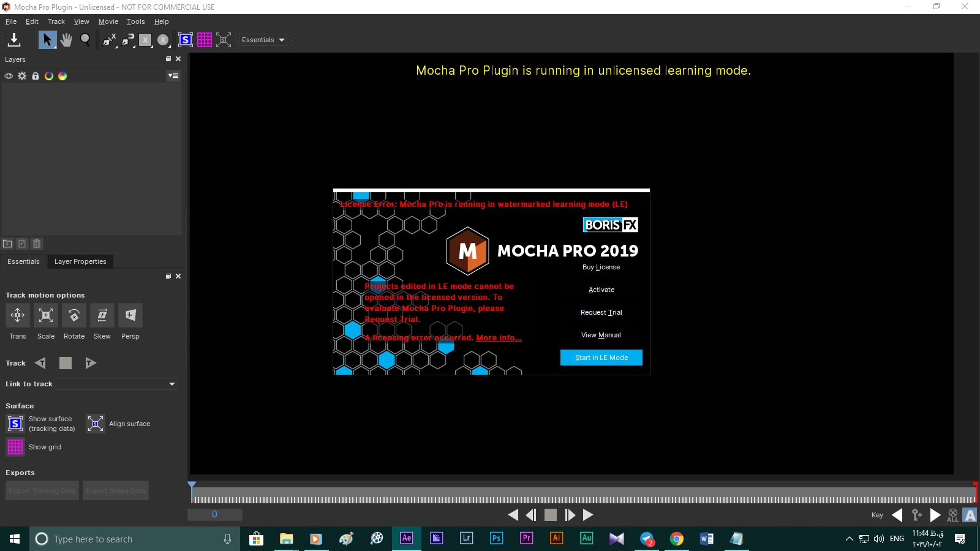
Task: Open the Movie menu
Action: pyautogui.click(x=108, y=21)
